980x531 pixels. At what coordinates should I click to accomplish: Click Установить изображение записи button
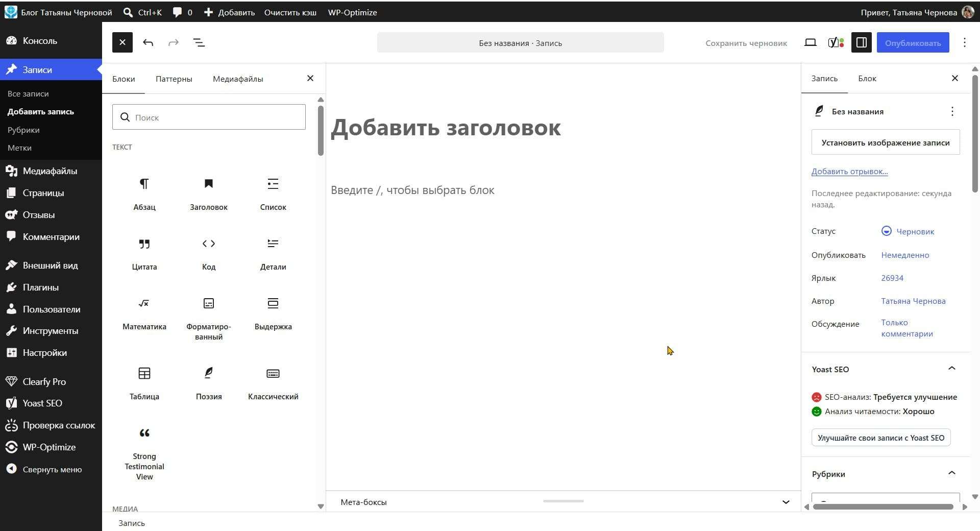tap(886, 142)
